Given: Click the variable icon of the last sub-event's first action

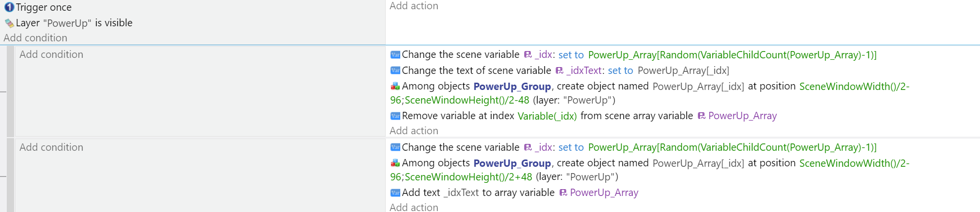Looking at the screenshot, I should 395,147.
